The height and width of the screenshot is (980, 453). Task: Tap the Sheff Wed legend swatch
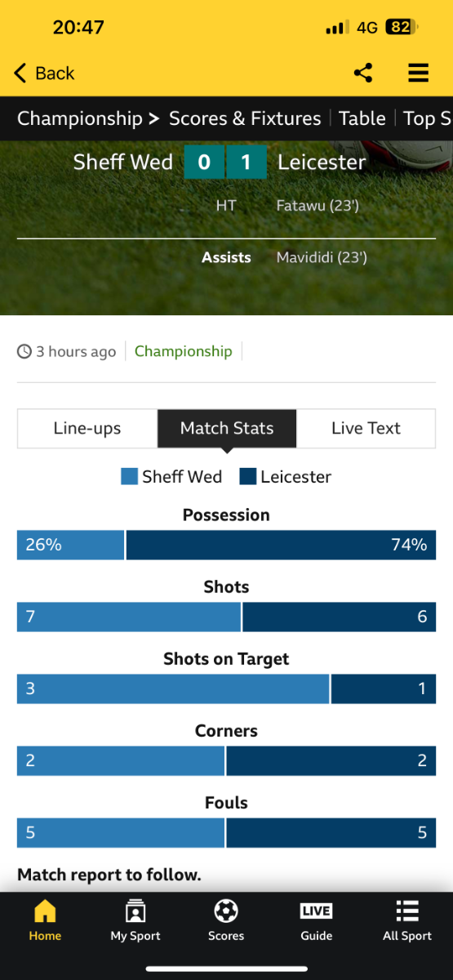[x=129, y=476]
